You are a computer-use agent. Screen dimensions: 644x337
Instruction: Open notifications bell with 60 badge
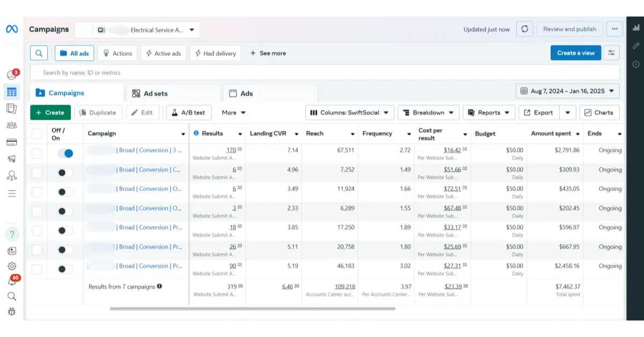click(12, 281)
